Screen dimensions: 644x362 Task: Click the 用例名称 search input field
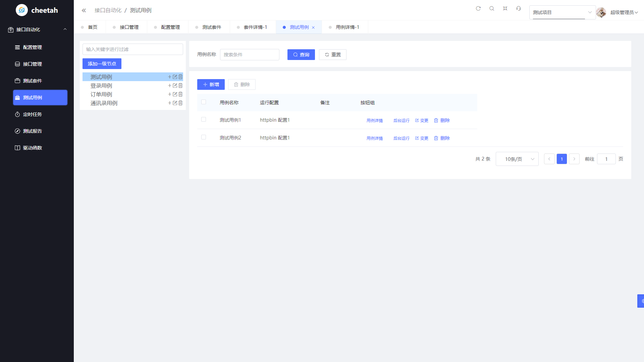point(250,55)
